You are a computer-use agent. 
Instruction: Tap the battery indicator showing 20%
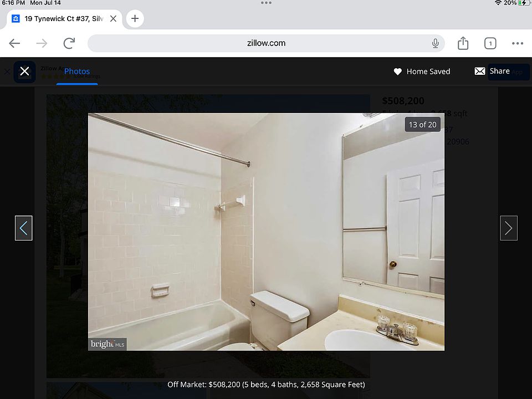(x=517, y=3)
